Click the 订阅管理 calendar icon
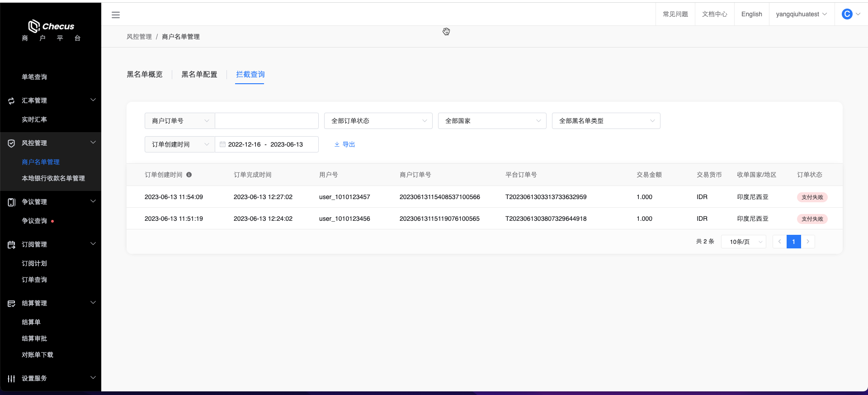Screen dimensions: 868x395 coord(11,244)
